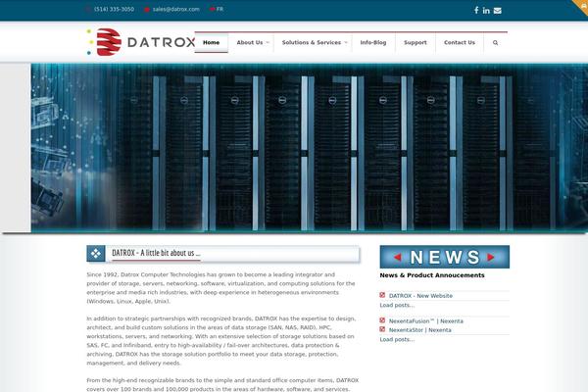Open the DATROX - New Website post
Viewport: 588px width, 392px height.
tap(420, 296)
